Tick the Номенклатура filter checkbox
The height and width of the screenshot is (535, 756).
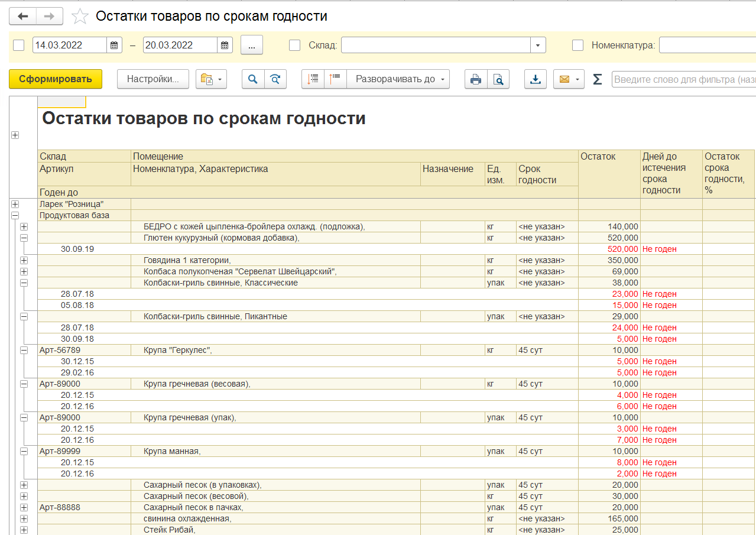click(577, 46)
